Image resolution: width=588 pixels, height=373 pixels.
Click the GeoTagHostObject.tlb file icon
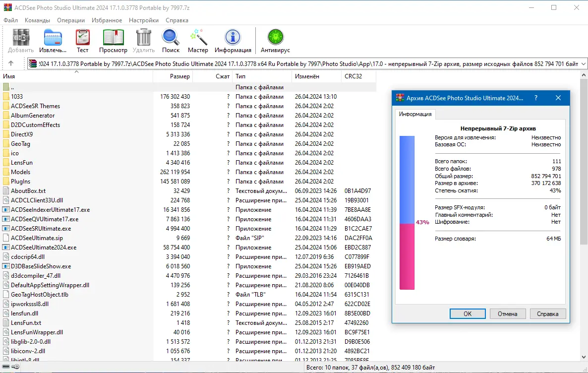tap(5, 295)
